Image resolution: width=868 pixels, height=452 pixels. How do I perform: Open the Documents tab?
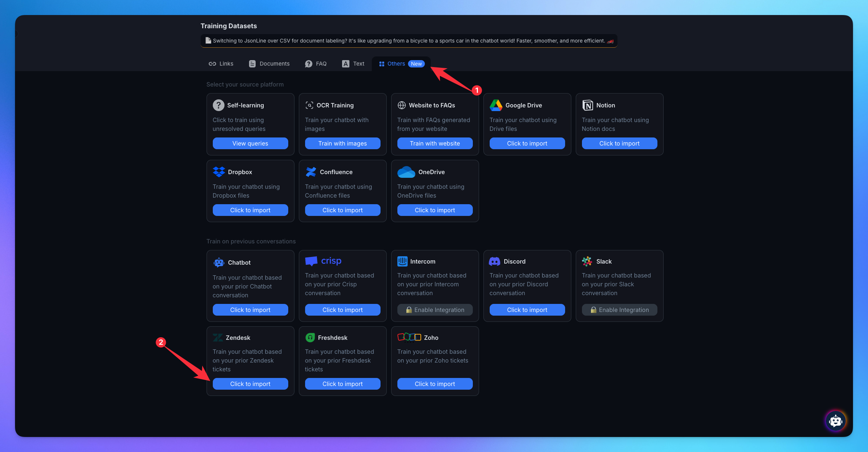[269, 64]
